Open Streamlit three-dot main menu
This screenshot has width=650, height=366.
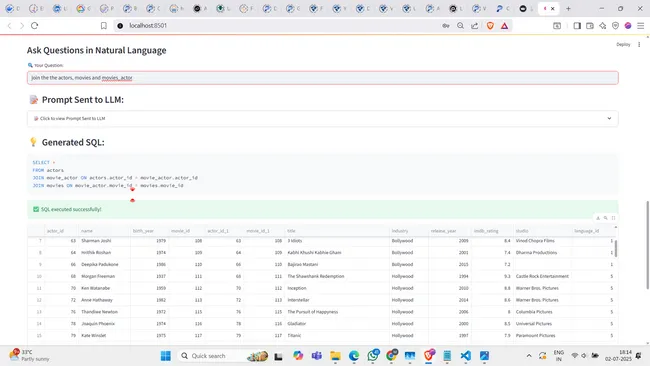point(639,44)
